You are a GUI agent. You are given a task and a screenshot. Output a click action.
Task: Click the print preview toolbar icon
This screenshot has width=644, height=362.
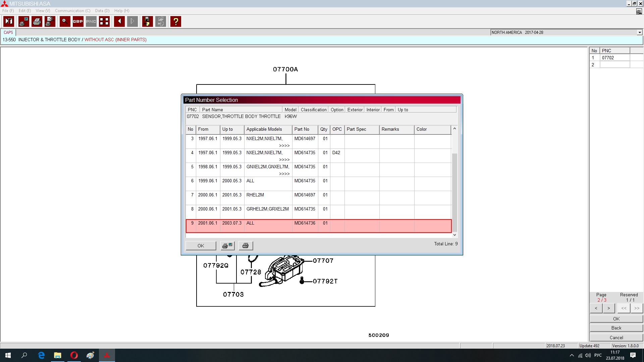click(x=50, y=21)
